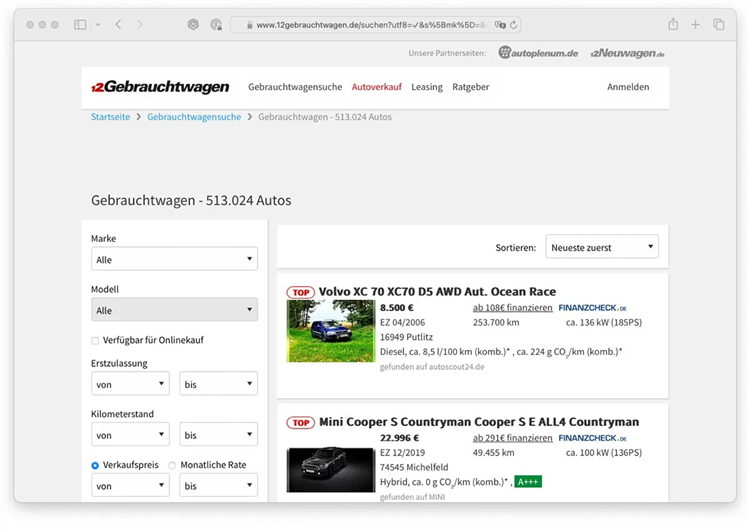The height and width of the screenshot is (532, 750).
Task: Open the autoplenum.de partner logo
Action: tap(538, 53)
